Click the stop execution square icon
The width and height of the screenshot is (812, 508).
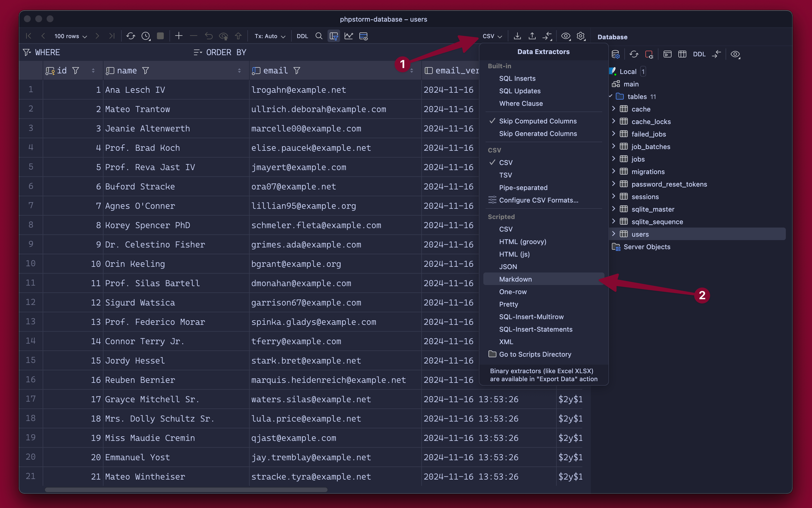coord(161,36)
